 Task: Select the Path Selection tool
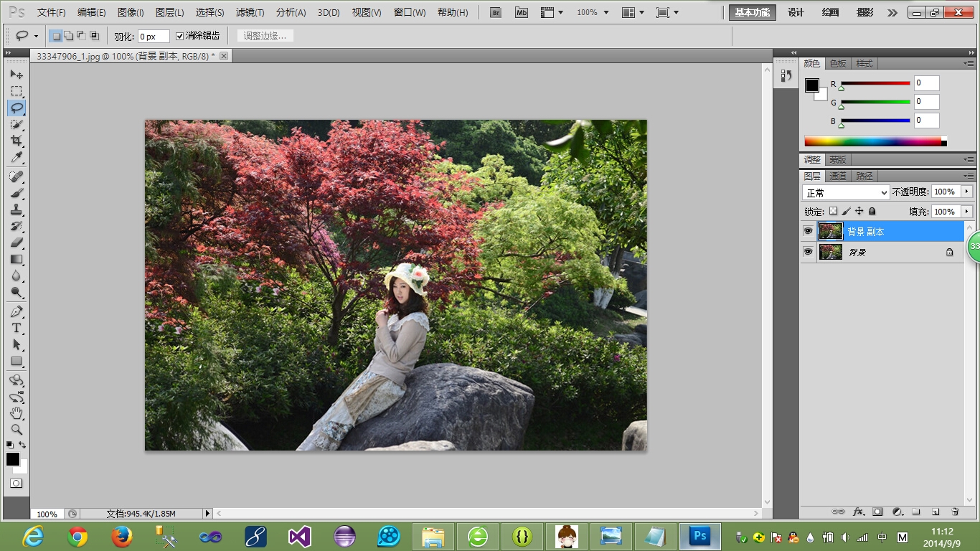coord(17,344)
